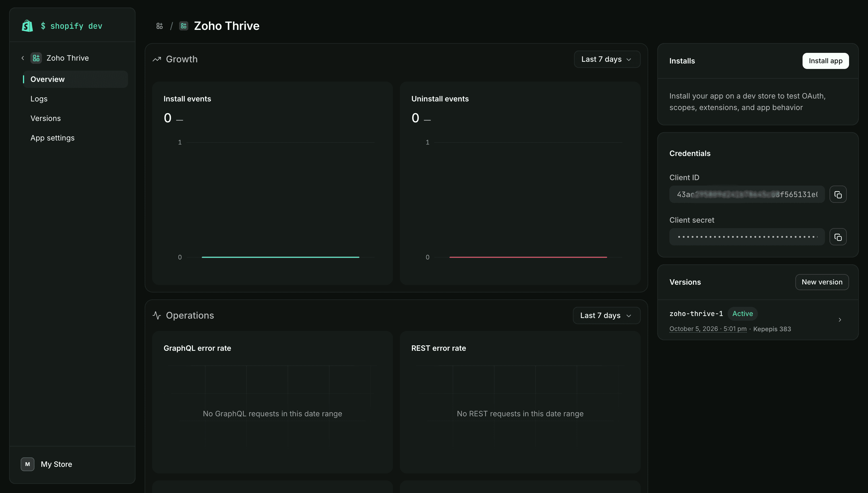Click No GraphQL requests in this date range

point(272,413)
